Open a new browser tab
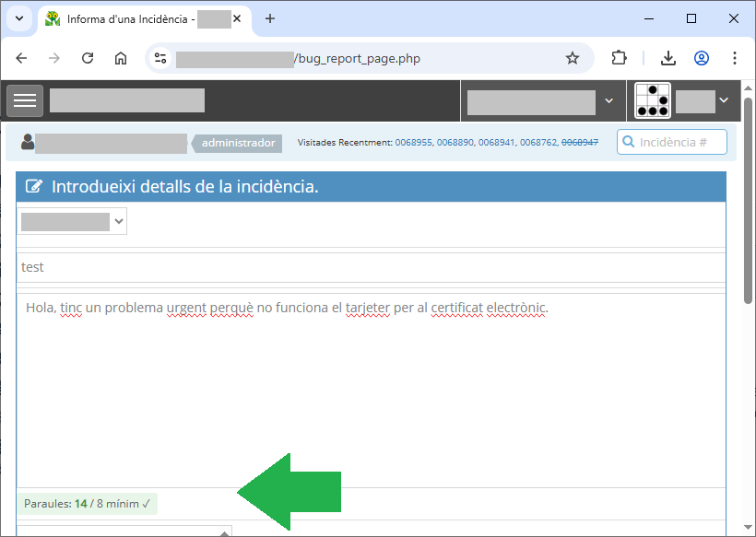This screenshot has height=537, width=756. [270, 18]
